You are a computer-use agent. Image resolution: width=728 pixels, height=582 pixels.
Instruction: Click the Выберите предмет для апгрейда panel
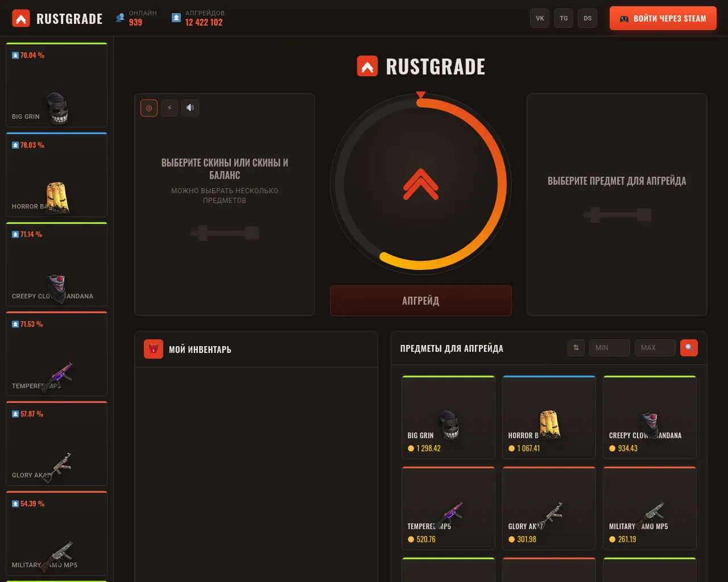click(x=617, y=205)
